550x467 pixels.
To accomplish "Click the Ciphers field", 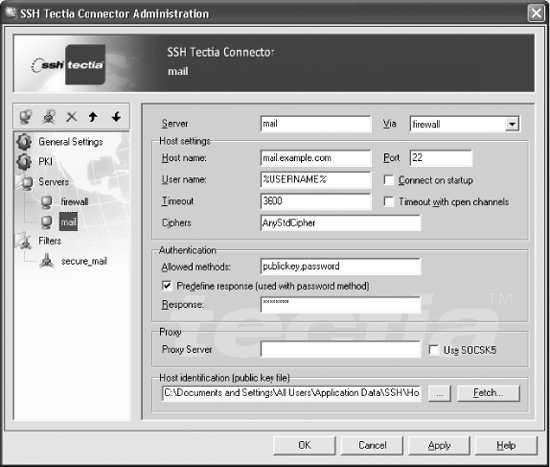I will [x=341, y=223].
